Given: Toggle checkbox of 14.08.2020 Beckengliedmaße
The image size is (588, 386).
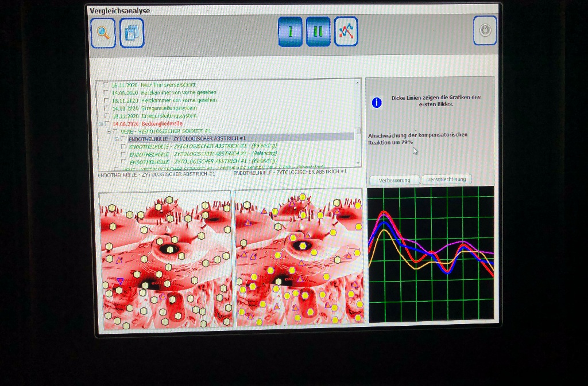Looking at the screenshot, I should pos(106,123).
